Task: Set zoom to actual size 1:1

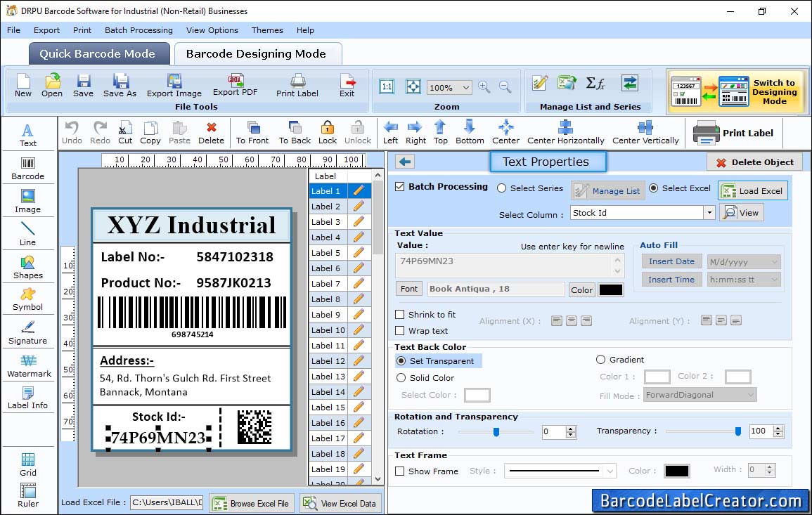Action: [x=387, y=86]
